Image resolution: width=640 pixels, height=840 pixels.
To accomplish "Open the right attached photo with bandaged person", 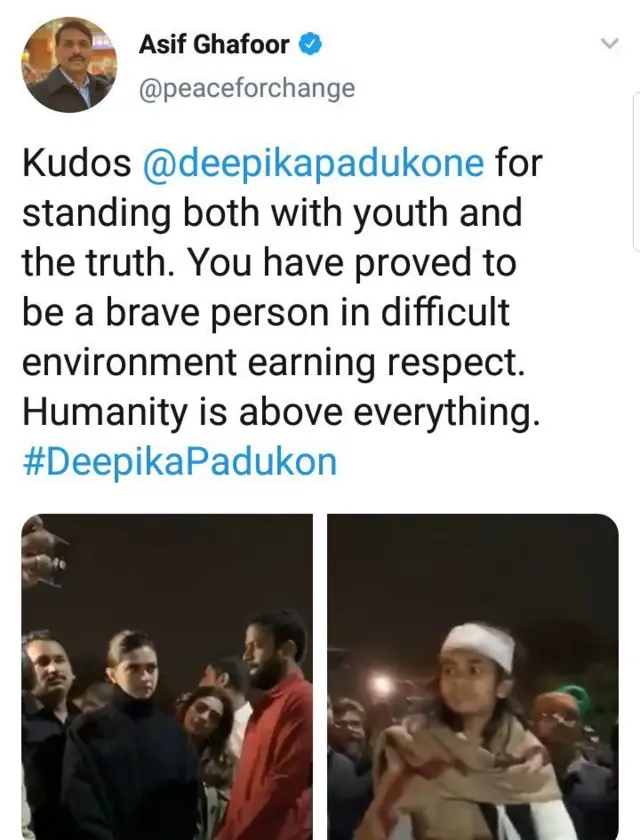I will pyautogui.click(x=473, y=677).
